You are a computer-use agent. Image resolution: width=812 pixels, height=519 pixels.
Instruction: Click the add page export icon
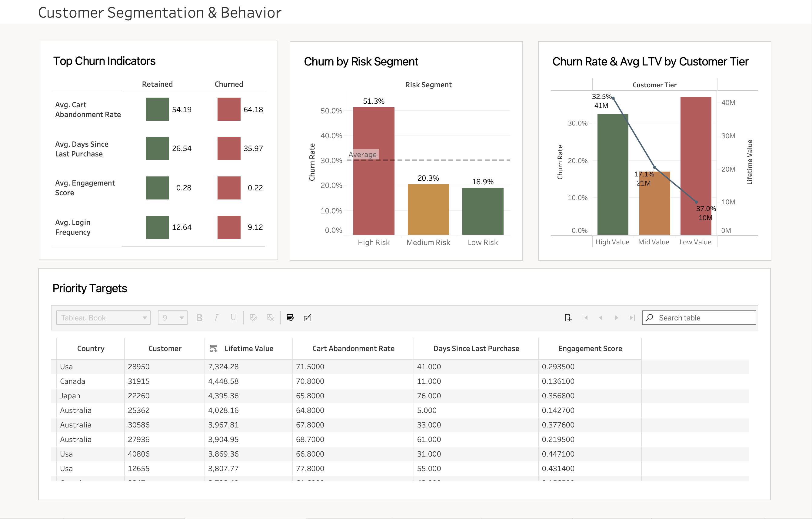click(x=568, y=317)
